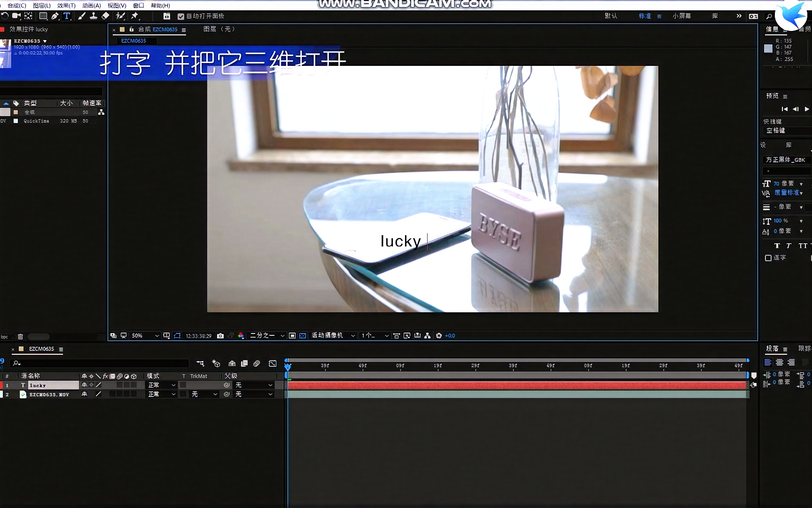
Task: Toggle mask and shape path visibility
Action: pyautogui.click(x=177, y=336)
